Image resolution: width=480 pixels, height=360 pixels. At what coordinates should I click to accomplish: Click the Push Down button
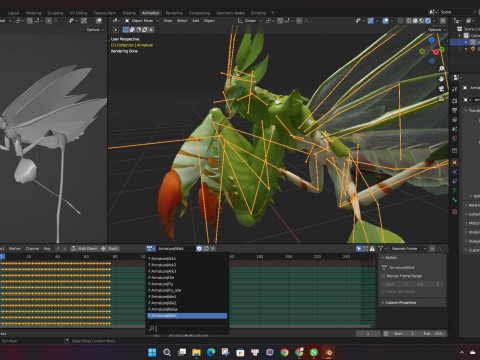click(84, 248)
